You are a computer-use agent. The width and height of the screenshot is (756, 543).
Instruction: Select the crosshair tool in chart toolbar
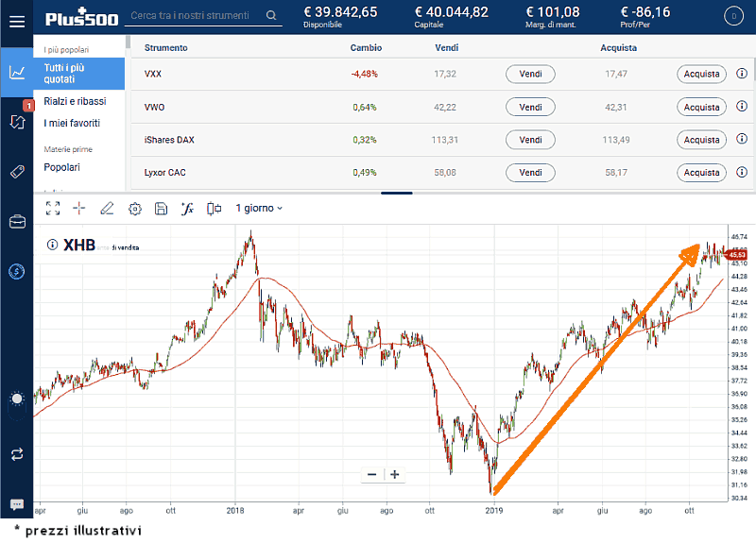79,209
